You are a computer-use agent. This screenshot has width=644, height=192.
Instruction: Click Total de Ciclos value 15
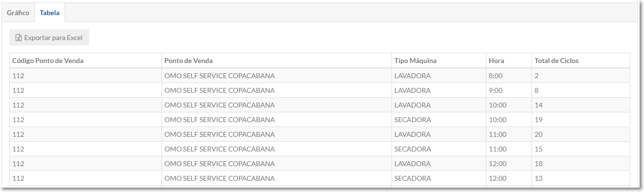click(539, 149)
